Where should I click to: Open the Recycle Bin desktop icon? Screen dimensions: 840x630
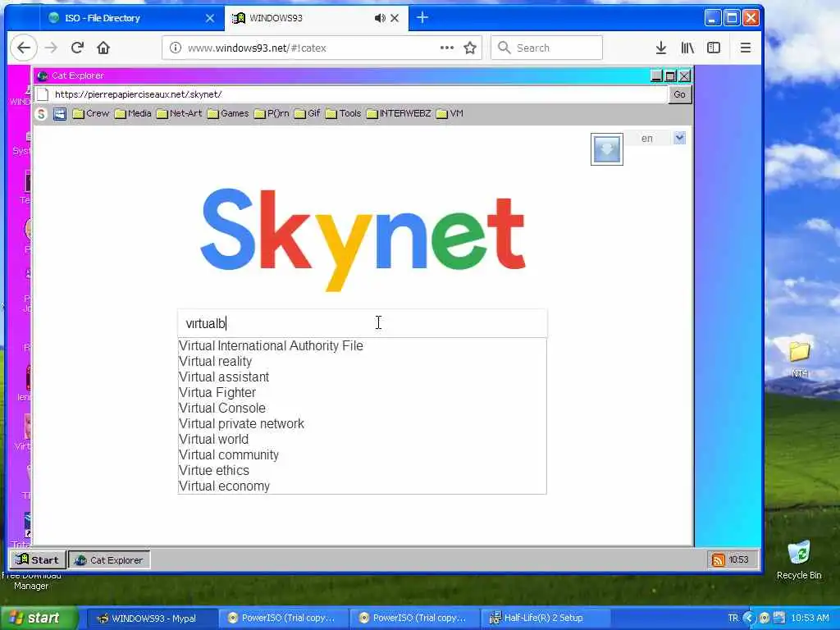pos(799,559)
